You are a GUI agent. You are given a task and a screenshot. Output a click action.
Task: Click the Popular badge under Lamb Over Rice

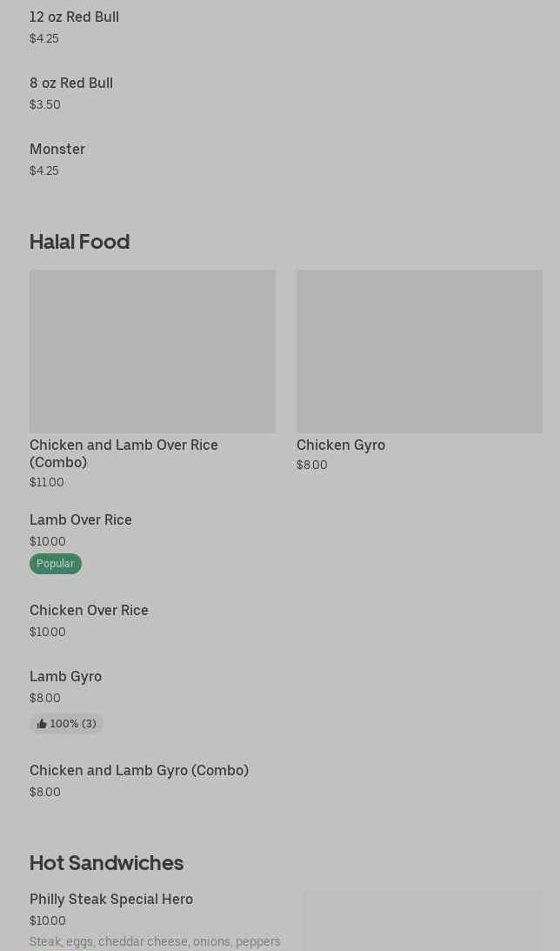(x=56, y=564)
